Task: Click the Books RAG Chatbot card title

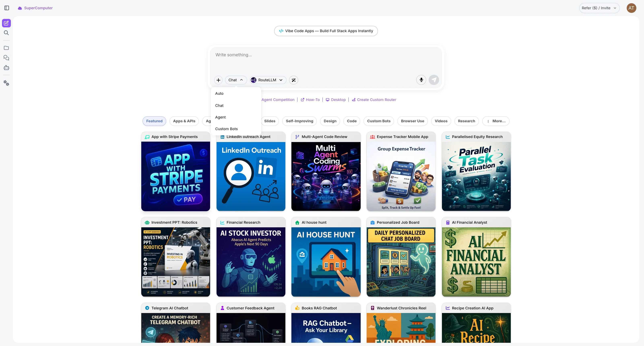Action: [x=319, y=308]
